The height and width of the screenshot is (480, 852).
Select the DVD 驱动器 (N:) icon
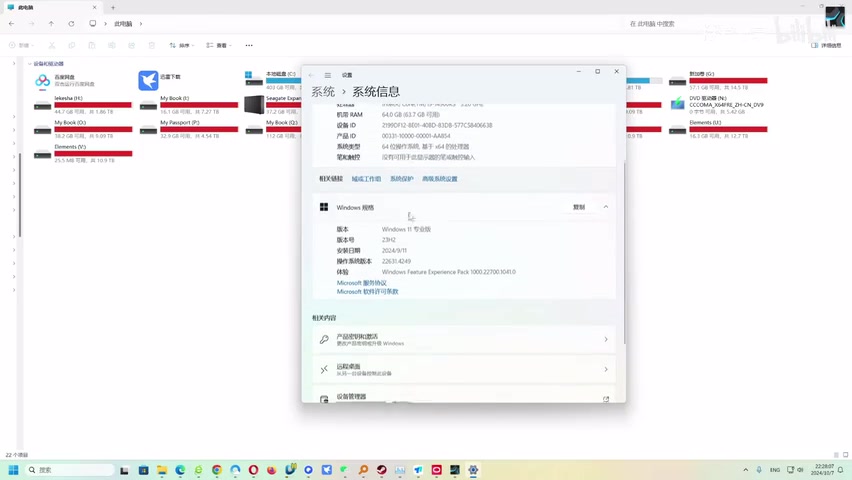pyautogui.click(x=677, y=103)
